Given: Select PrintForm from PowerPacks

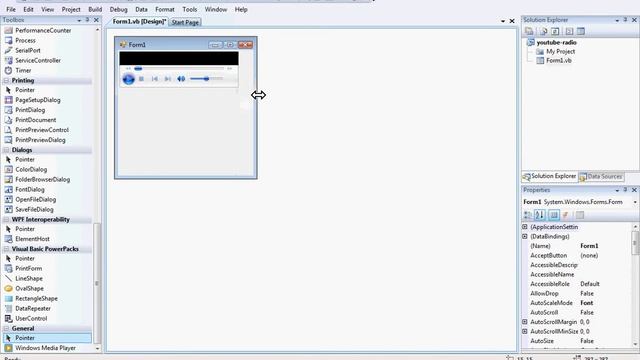Looking at the screenshot, I should tap(29, 269).
